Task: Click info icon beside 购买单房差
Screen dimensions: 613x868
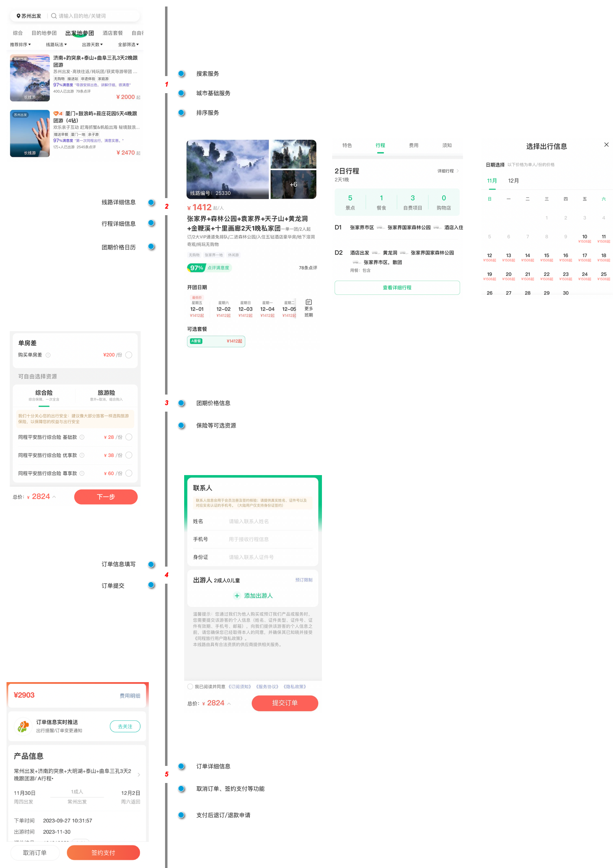Action: pyautogui.click(x=48, y=355)
